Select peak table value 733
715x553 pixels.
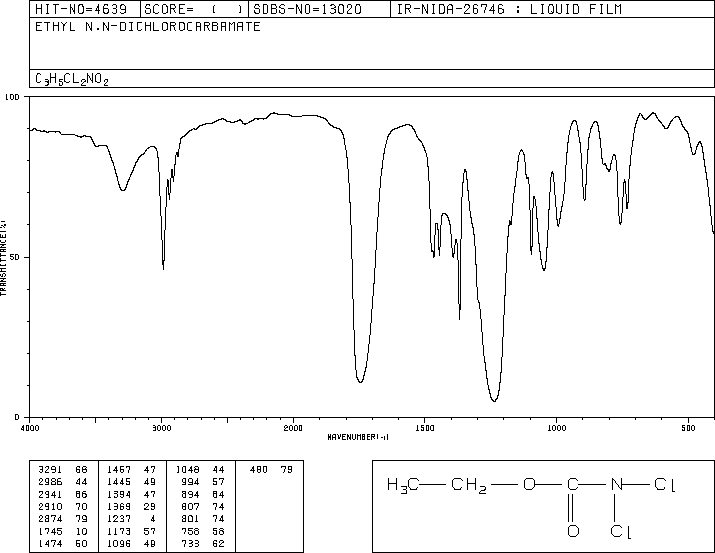pos(190,543)
